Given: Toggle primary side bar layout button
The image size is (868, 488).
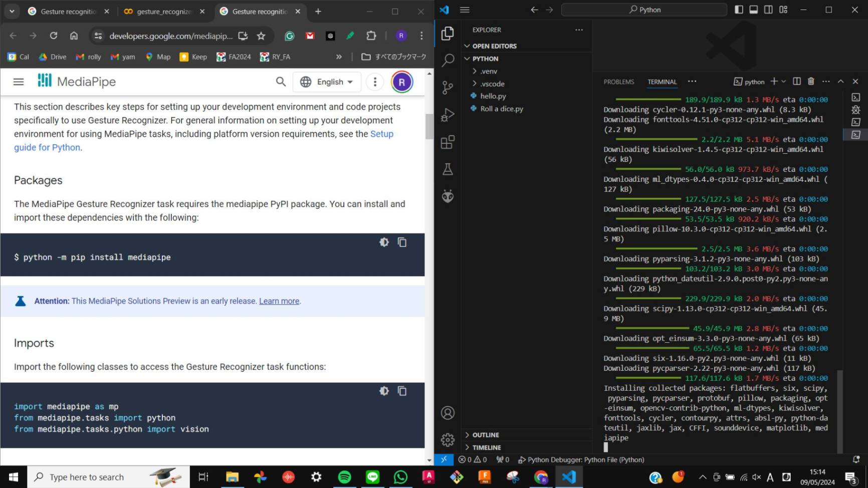Looking at the screenshot, I should tap(739, 10).
